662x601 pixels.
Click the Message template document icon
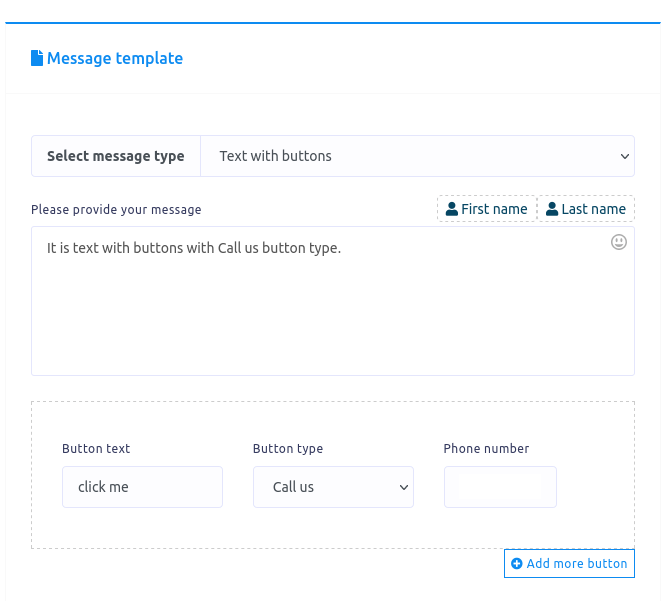point(37,58)
